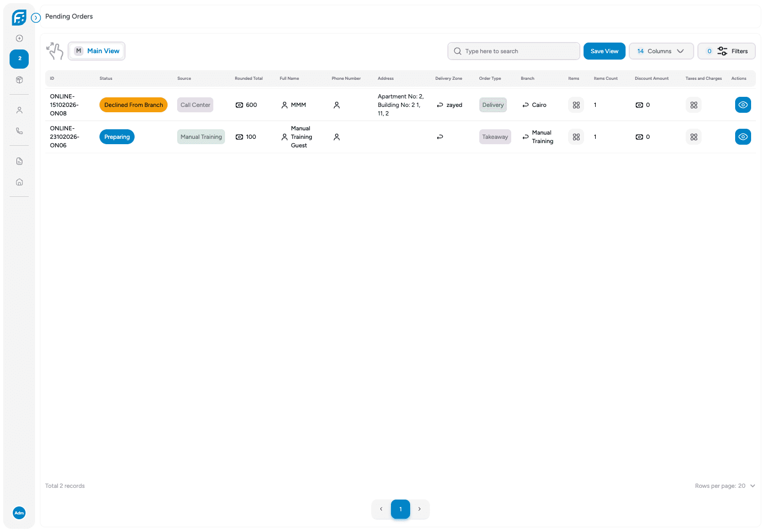Click the Takeaway order type tag
This screenshot has height=532, width=766.
tap(495, 137)
